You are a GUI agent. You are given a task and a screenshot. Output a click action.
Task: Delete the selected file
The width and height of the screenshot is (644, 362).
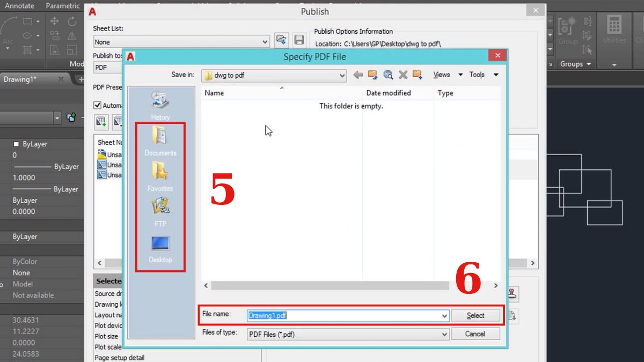pos(403,75)
